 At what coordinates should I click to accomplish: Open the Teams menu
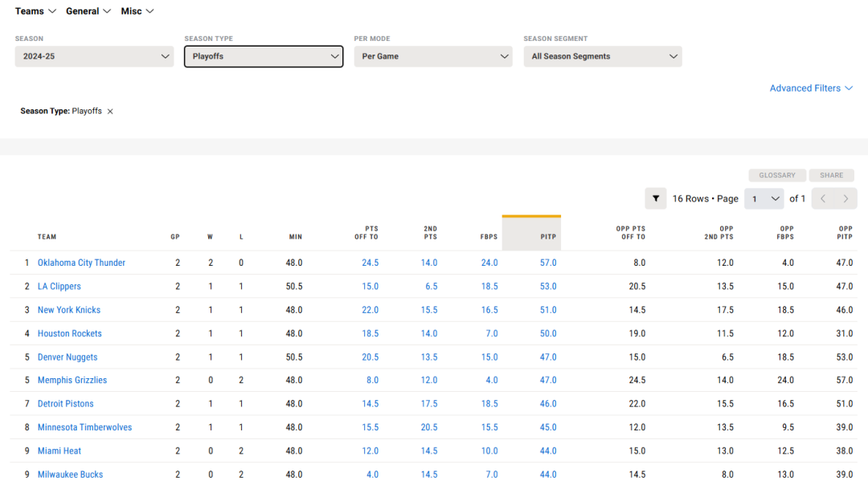pyautogui.click(x=35, y=11)
